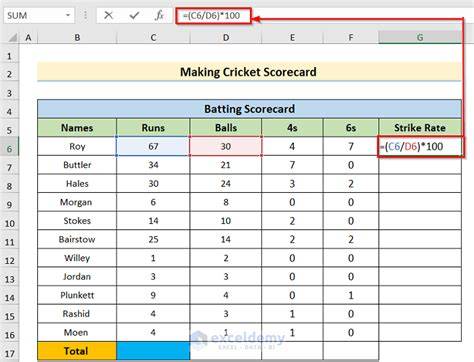The width and height of the screenshot is (474, 362).
Task: Select the Strike Rate heading cell
Action: pyautogui.click(x=420, y=128)
